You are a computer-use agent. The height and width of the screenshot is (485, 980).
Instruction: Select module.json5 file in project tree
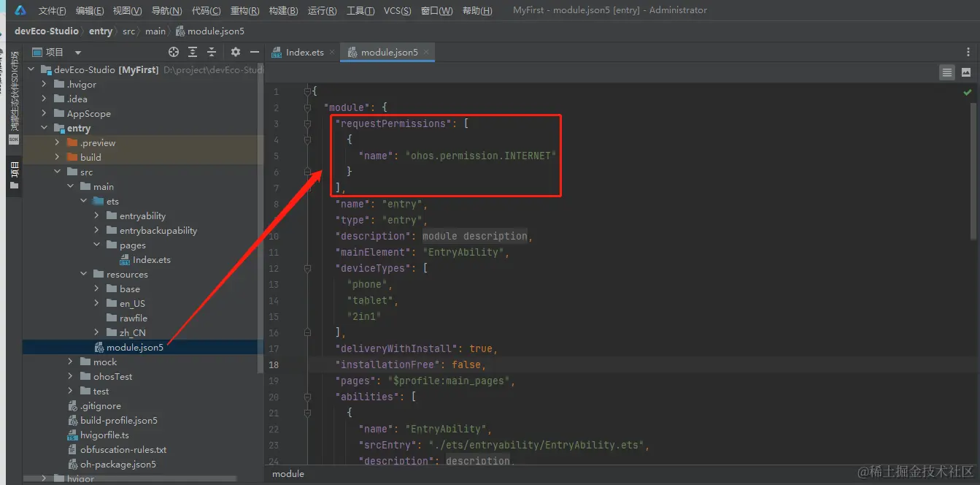click(x=129, y=347)
